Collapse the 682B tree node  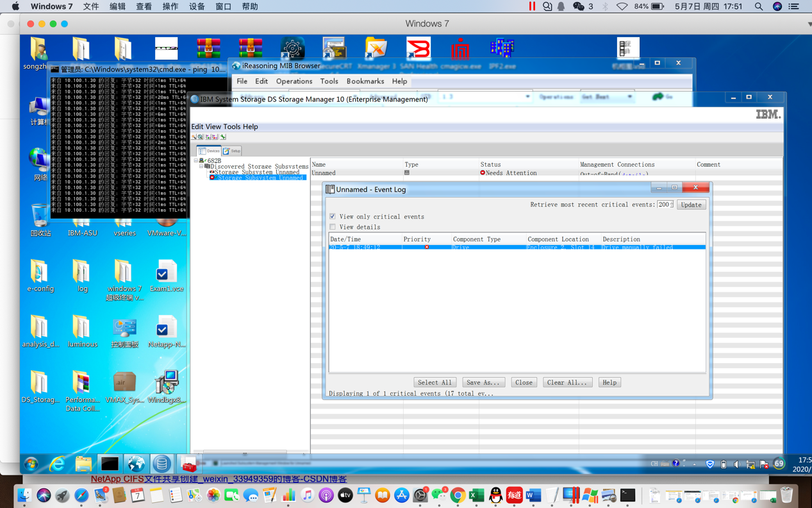pyautogui.click(x=196, y=161)
